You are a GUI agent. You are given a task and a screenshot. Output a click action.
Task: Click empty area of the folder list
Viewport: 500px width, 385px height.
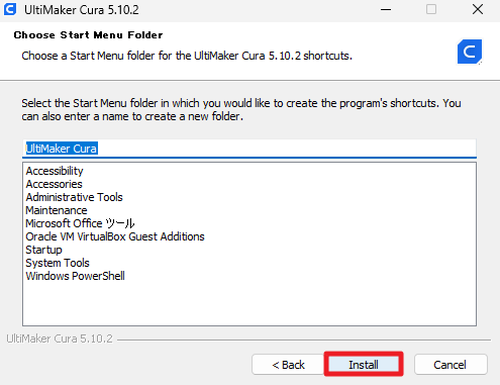tap(249, 303)
